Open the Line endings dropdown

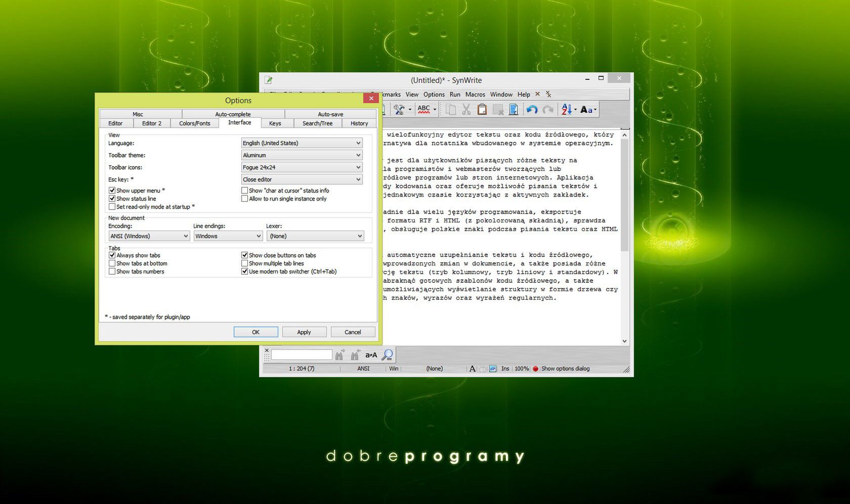tap(228, 236)
